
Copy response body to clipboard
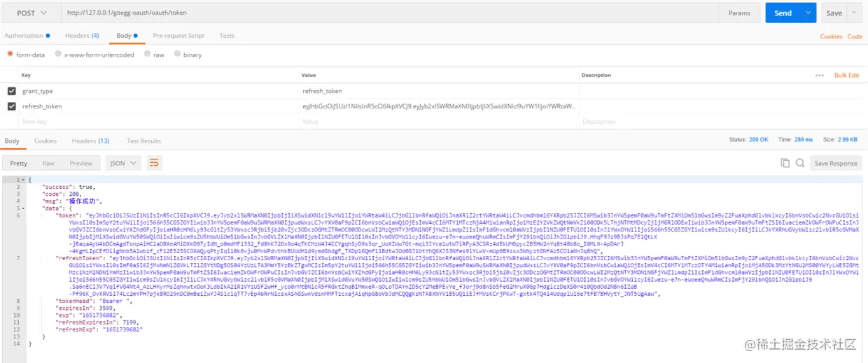[x=785, y=163]
